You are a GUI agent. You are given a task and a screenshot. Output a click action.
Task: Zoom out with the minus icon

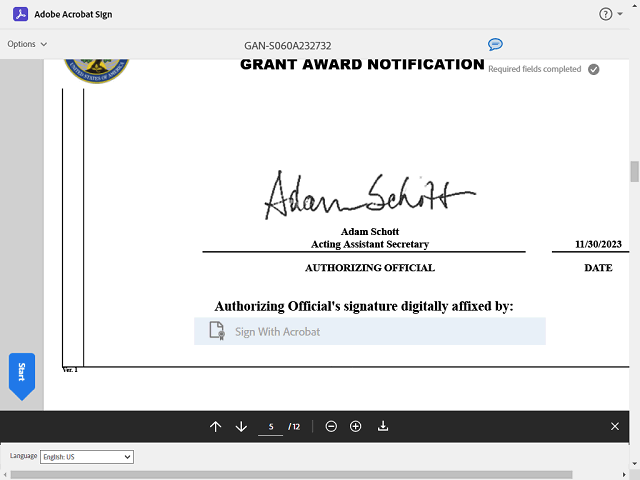coord(331,427)
